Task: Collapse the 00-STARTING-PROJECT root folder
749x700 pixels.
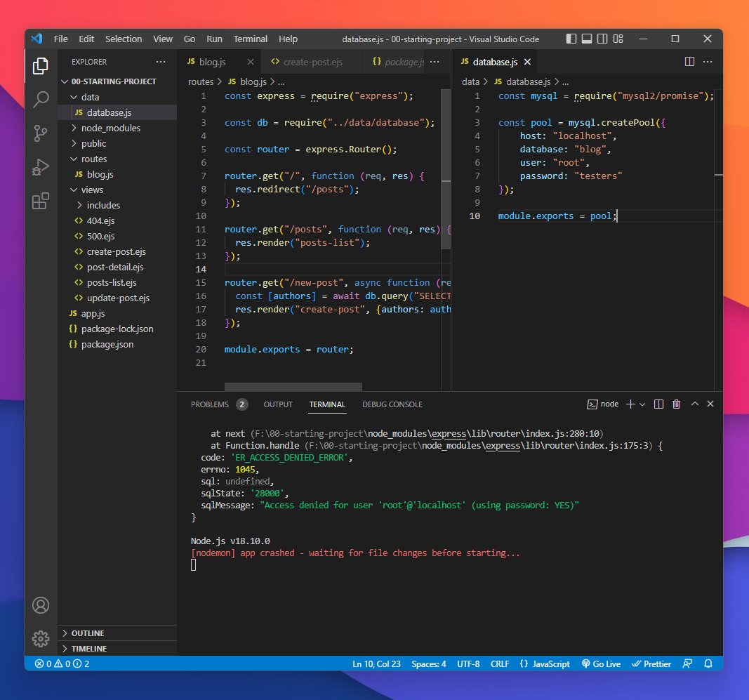Action: (x=117, y=81)
